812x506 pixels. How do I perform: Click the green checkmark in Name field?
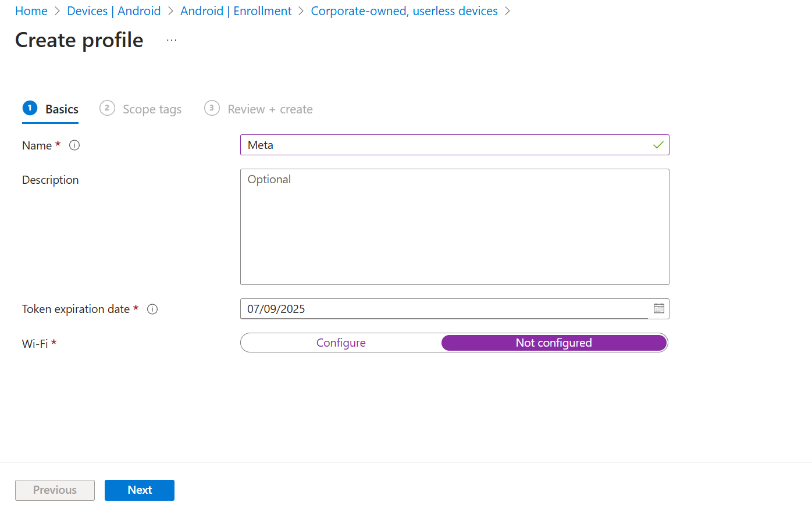[x=658, y=145]
